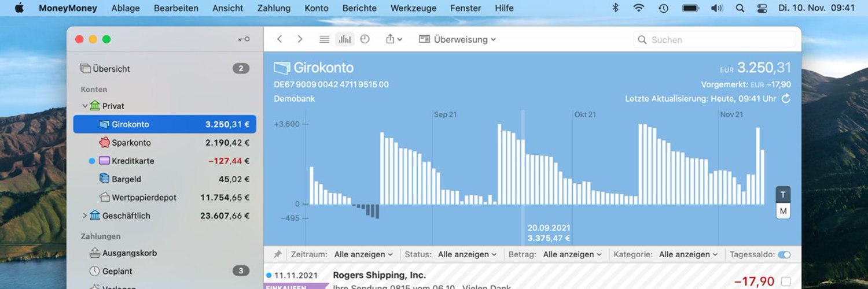The width and height of the screenshot is (868, 289).
Task: Refresh account via the update icon
Action: click(x=786, y=99)
